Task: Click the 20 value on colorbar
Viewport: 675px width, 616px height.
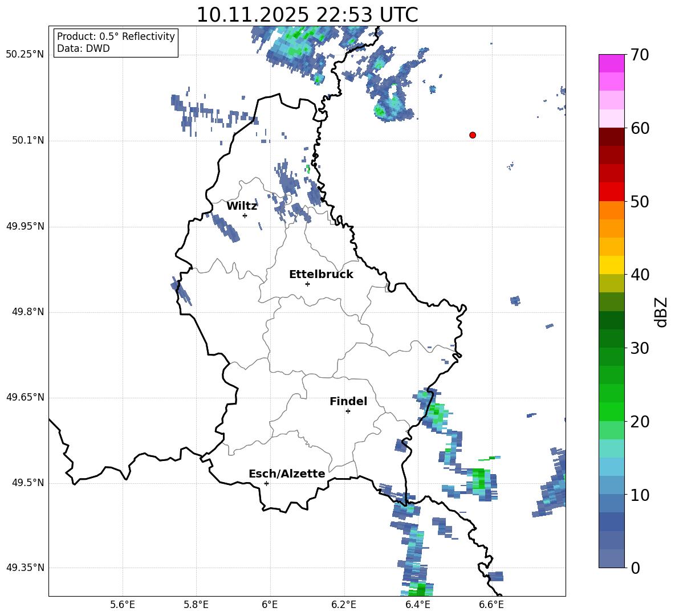Action: 640,422
